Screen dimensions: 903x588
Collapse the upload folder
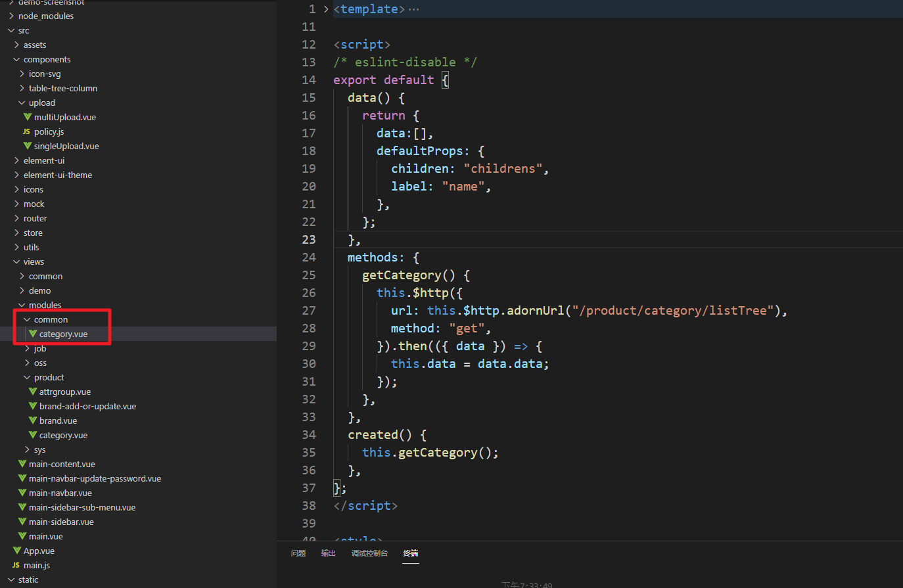tap(22, 102)
